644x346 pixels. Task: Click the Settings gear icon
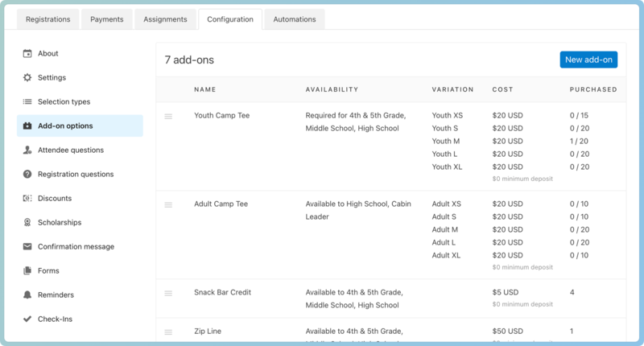27,78
